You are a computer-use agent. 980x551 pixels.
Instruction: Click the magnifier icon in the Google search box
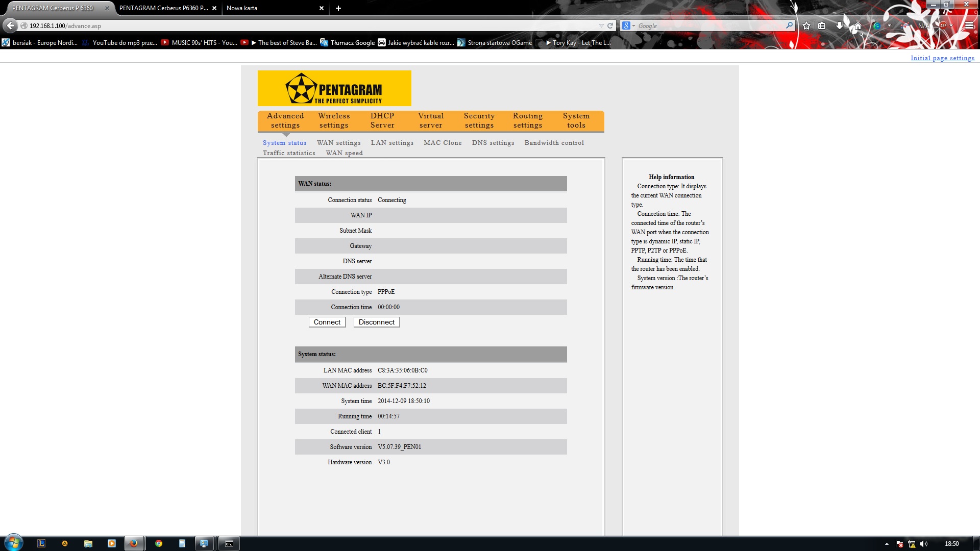tap(789, 26)
